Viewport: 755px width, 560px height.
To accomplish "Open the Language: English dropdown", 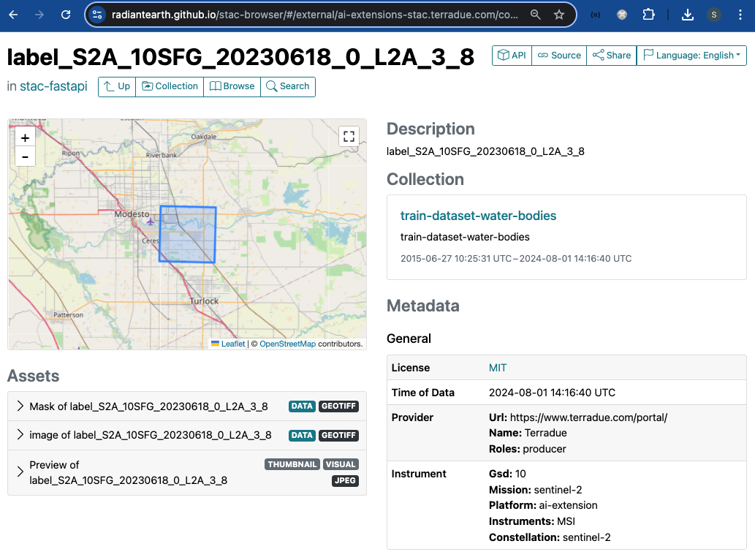I will click(691, 56).
